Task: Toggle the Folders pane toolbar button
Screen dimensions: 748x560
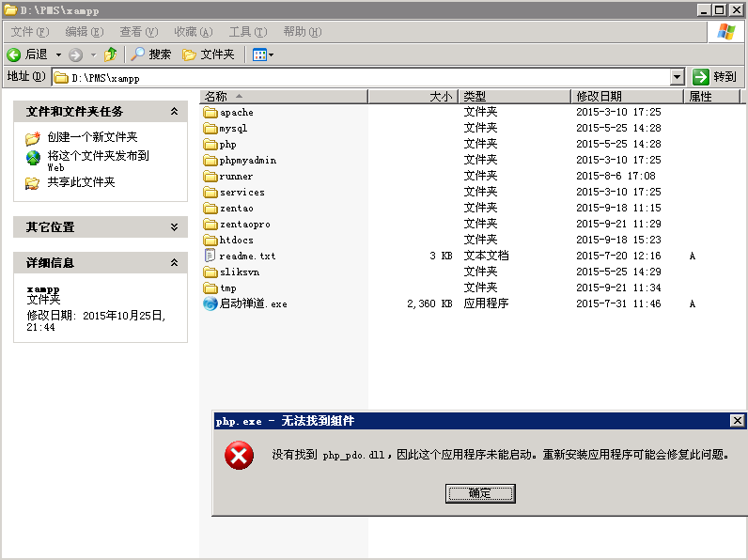Action: point(209,54)
